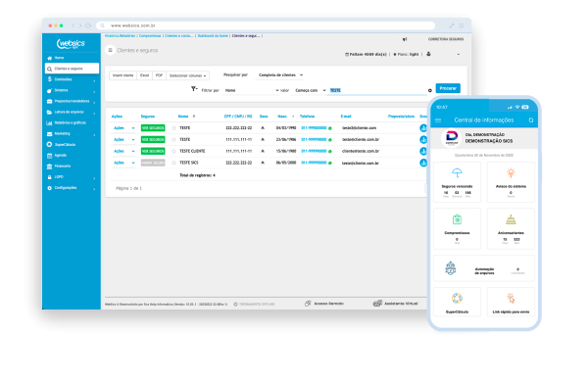Click the Procurar button
This screenshot has height=380, width=588.
(x=448, y=88)
